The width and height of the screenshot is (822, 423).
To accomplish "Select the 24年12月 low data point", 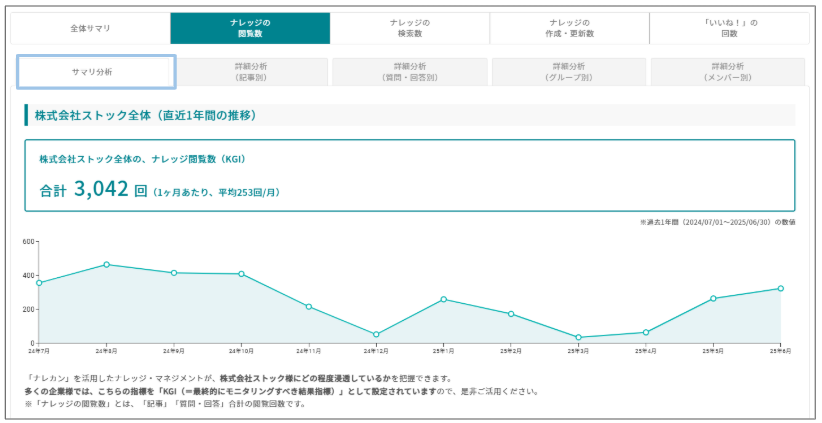I will point(376,335).
